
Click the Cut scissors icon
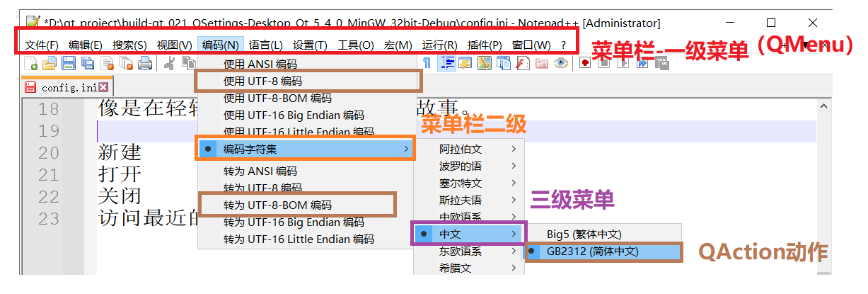(169, 63)
